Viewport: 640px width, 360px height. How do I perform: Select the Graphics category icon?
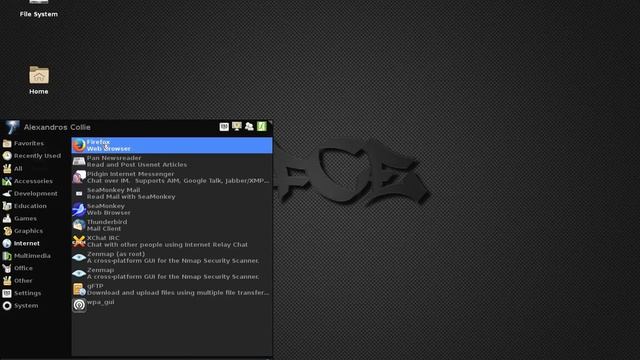7,231
